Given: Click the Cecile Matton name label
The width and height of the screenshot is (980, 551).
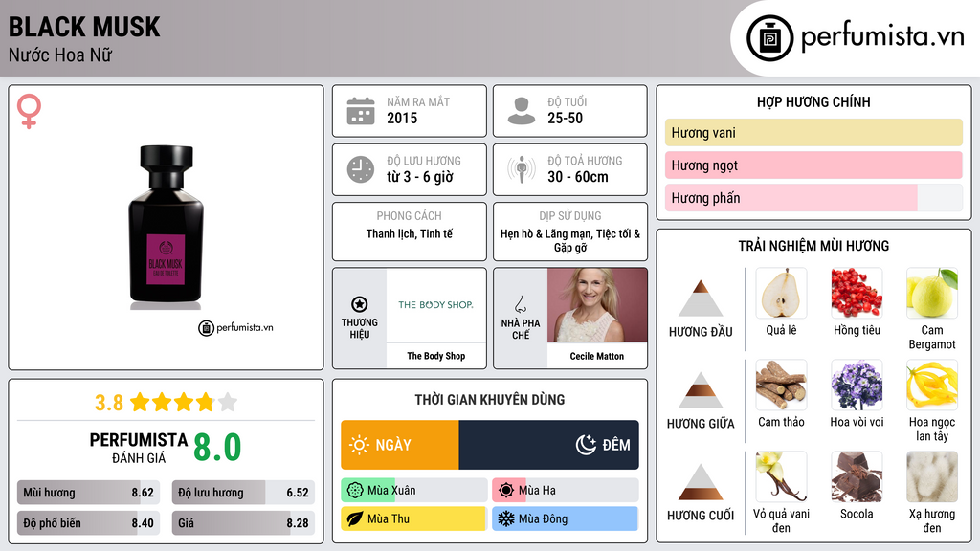Looking at the screenshot, I should [597, 356].
